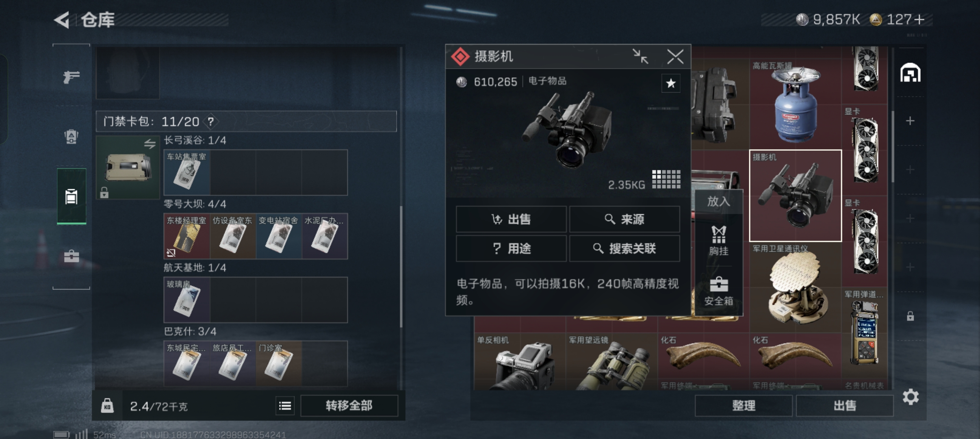The height and width of the screenshot is (439, 980).
Task: Toggle the list view icon near weight
Action: click(285, 406)
